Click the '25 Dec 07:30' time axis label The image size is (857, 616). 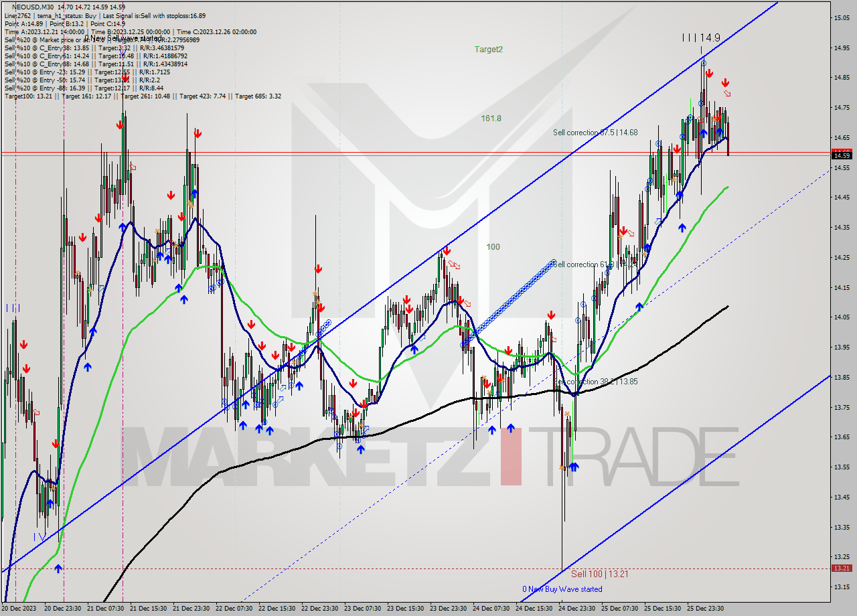[620, 609]
